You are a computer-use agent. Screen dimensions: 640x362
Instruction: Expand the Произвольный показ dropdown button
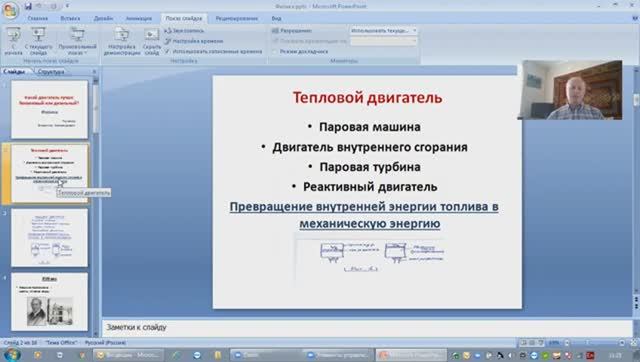point(78,41)
